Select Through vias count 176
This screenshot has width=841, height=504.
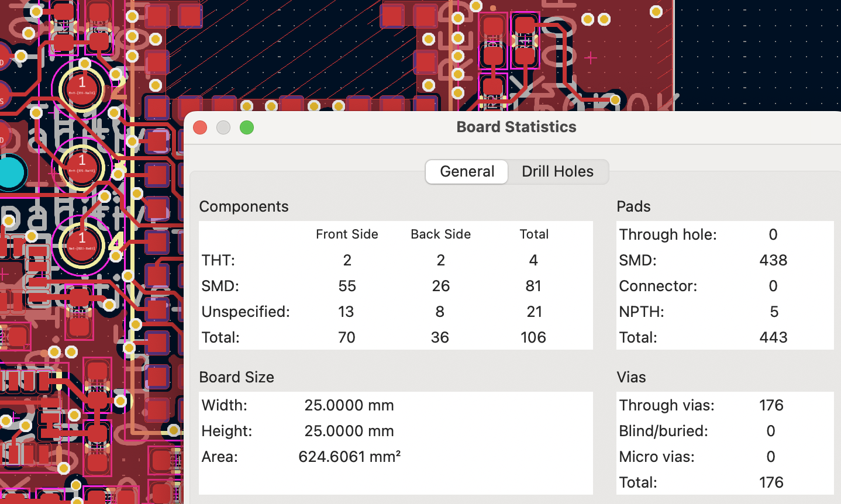point(771,405)
